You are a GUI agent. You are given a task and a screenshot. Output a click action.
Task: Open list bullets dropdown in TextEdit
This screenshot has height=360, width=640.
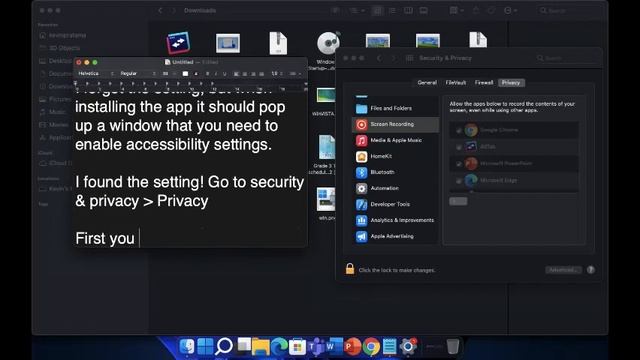tap(296, 74)
